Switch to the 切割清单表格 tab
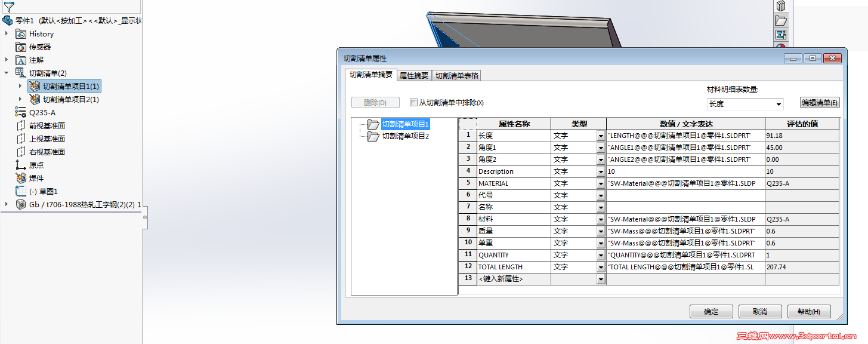This screenshot has height=344, width=868. pos(456,76)
